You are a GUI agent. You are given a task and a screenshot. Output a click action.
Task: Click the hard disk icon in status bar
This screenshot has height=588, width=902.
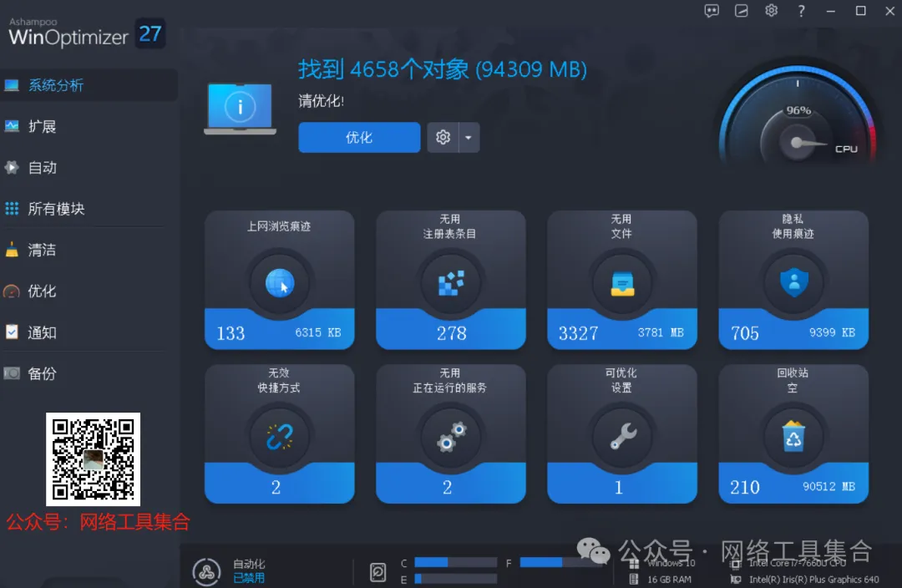click(x=378, y=572)
